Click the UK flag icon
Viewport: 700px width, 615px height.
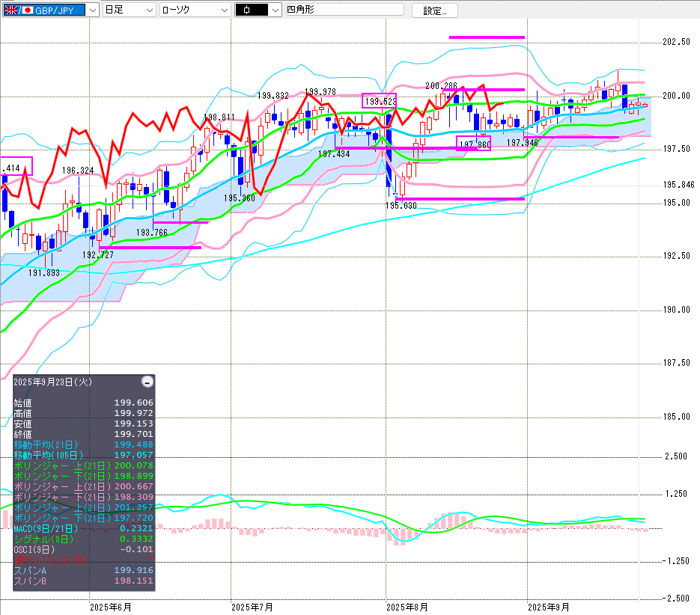pyautogui.click(x=11, y=10)
